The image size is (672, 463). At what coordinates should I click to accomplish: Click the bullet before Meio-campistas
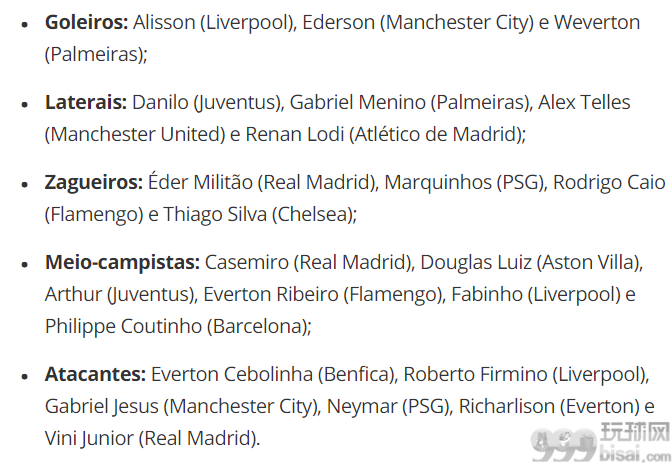click(x=24, y=265)
